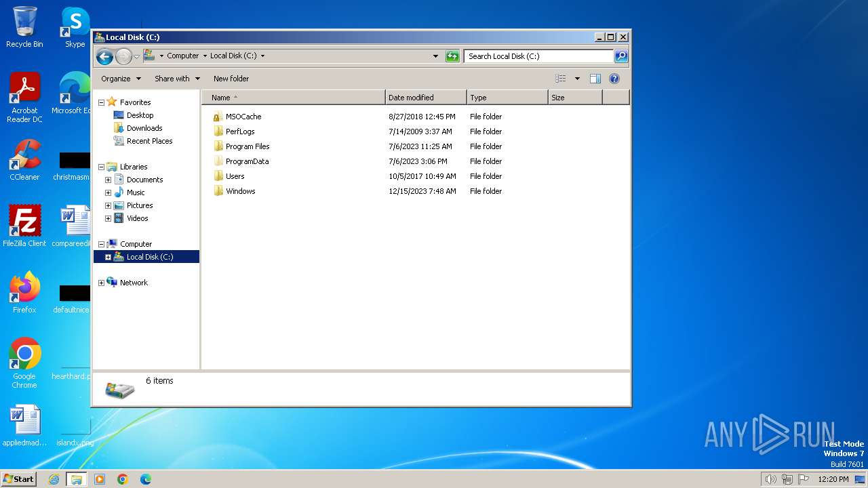Sort by the Type column header

click(507, 98)
